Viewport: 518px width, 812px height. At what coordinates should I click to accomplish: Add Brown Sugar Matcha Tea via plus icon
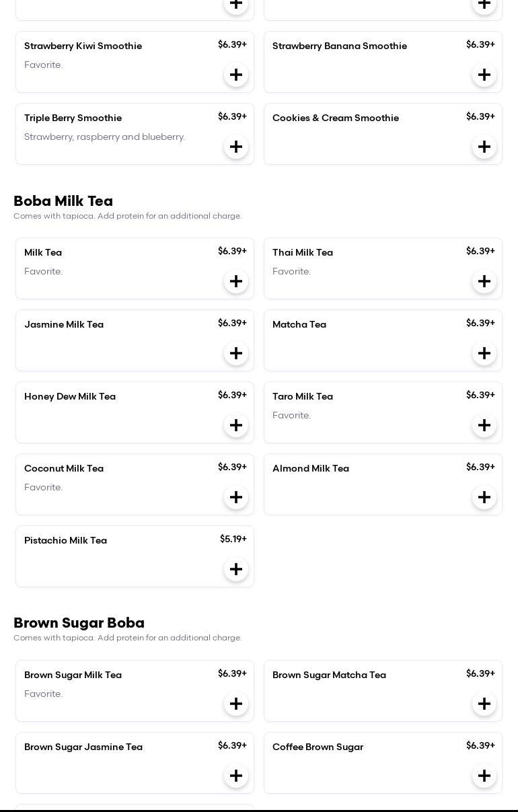(x=484, y=704)
